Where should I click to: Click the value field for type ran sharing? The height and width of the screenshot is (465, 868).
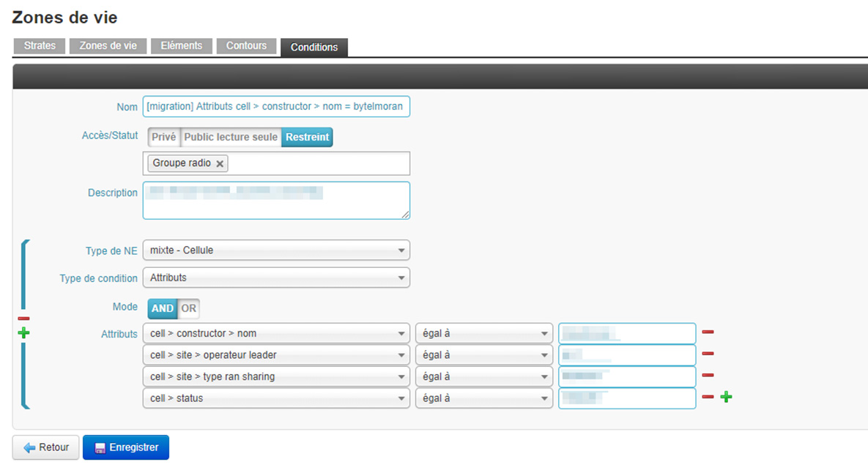[x=627, y=377]
